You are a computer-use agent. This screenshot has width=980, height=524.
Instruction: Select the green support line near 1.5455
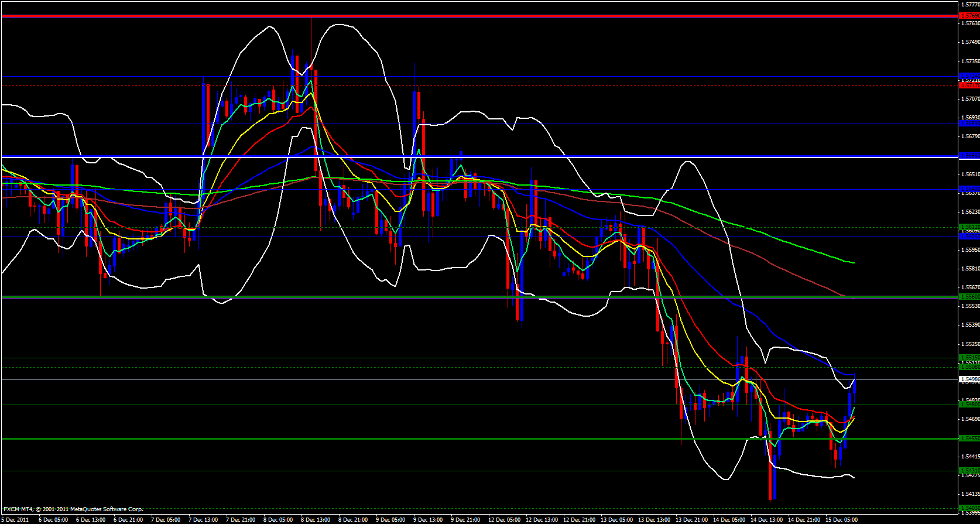pos(468,439)
